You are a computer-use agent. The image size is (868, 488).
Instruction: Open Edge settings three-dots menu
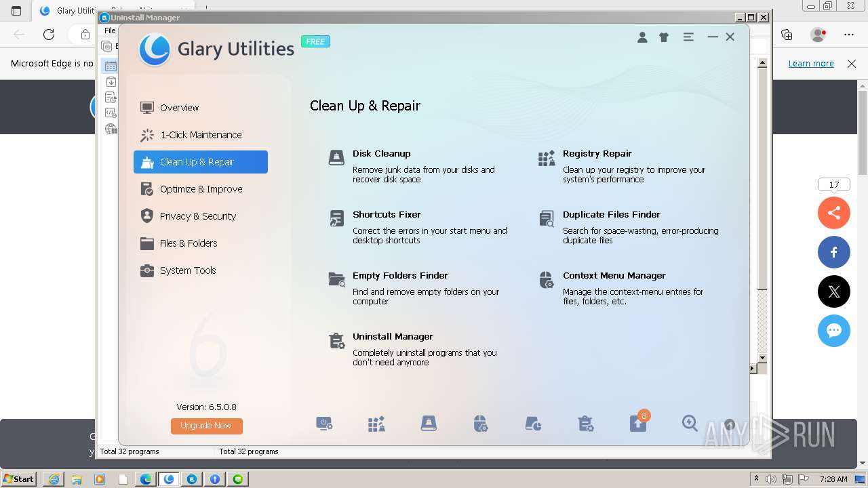(x=849, y=35)
